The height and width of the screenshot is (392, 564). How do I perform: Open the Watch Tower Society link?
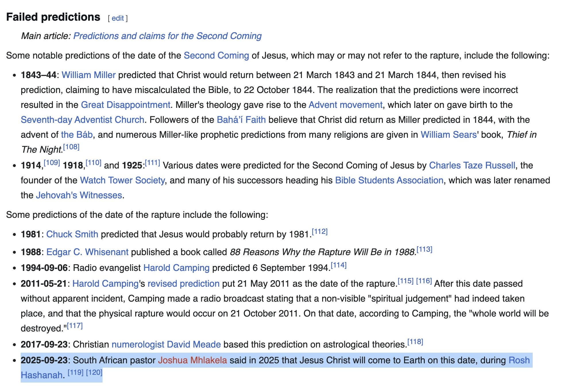122,181
